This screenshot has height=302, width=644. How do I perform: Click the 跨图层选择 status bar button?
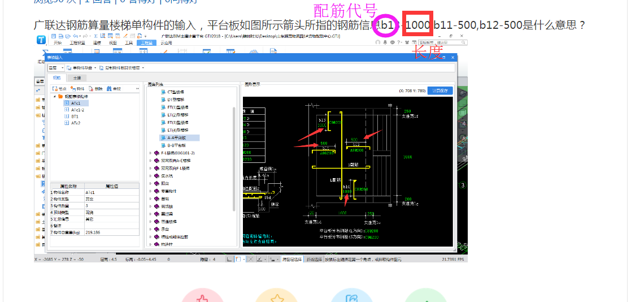click(x=292, y=259)
